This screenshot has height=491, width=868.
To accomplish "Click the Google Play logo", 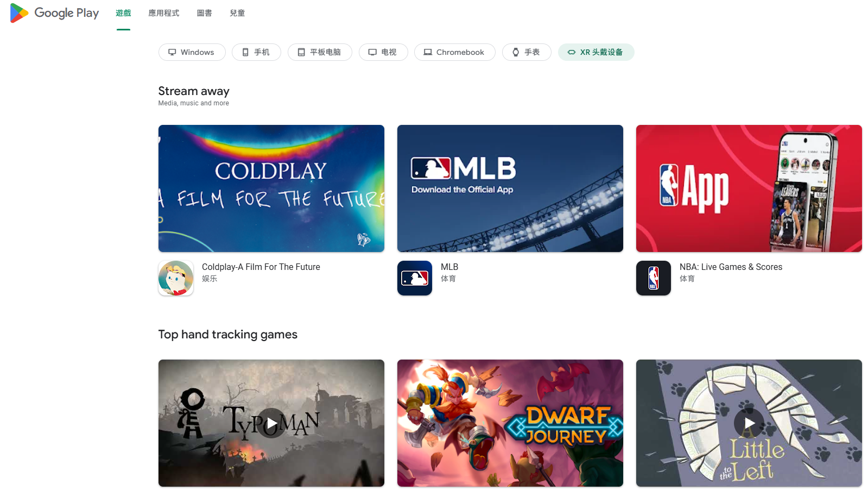I will coord(54,13).
